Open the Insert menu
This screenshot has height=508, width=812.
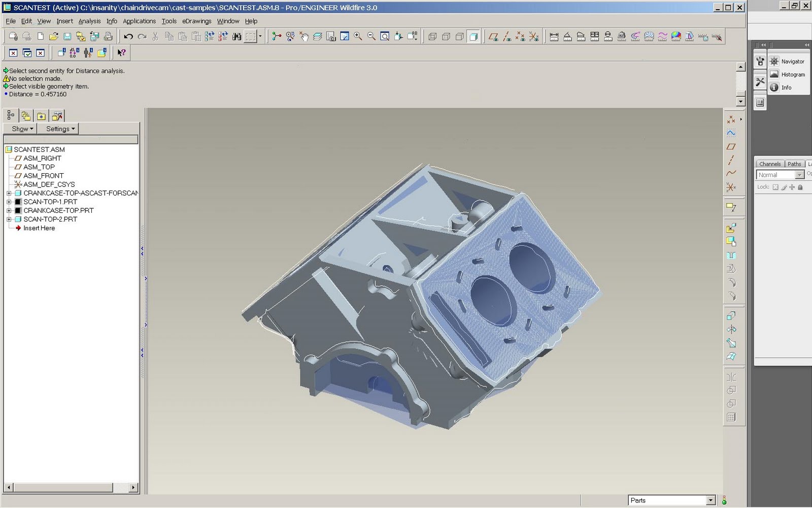coord(64,21)
